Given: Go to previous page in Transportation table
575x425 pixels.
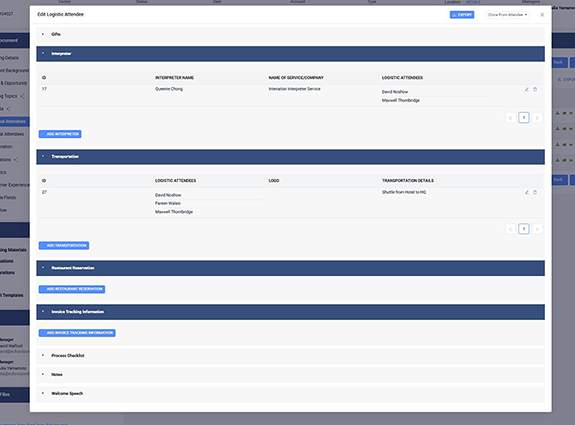Looking at the screenshot, I should [x=510, y=229].
